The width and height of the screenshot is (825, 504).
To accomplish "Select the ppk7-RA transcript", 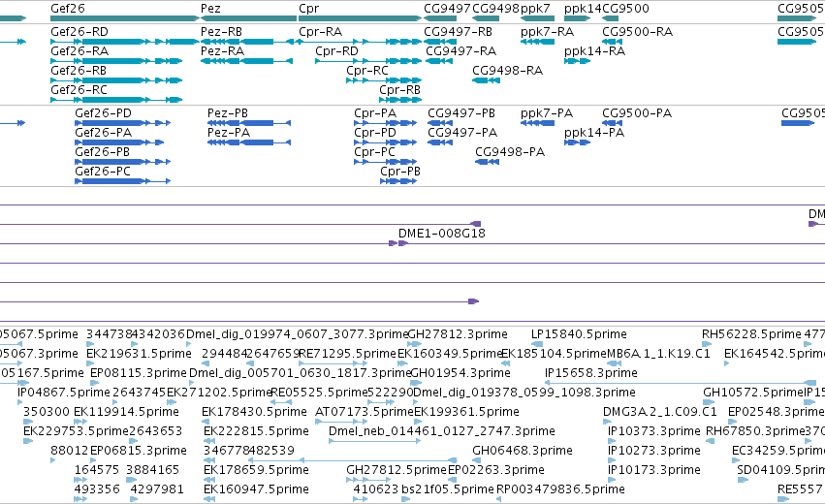I will [x=547, y=32].
